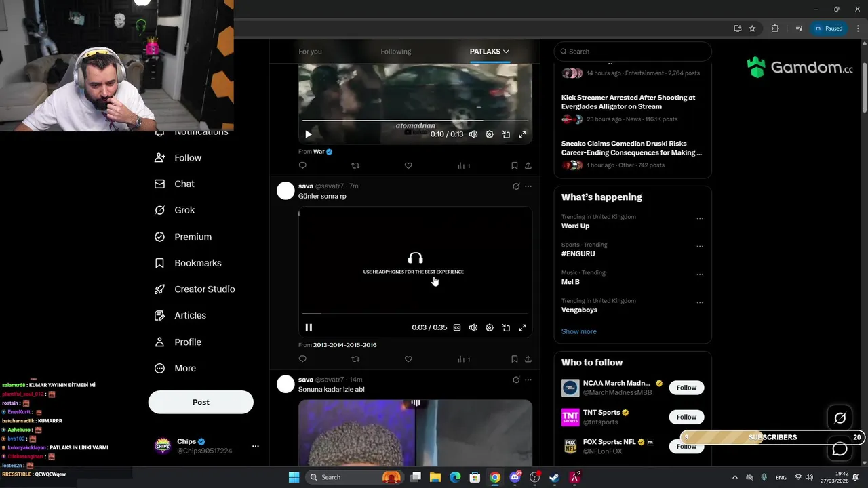Open options for Word Up trend
868x488 pixels.
point(700,219)
